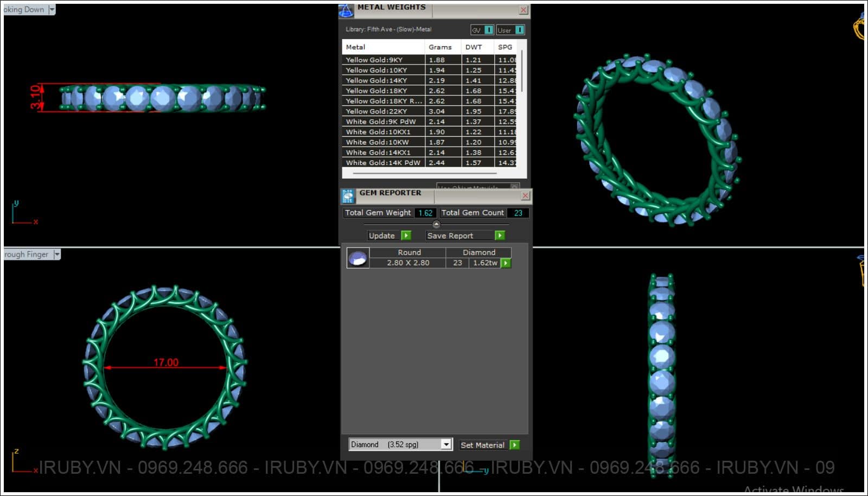868x496 pixels.
Task: Click the 3.10 dimension label on ring
Action: pyautogui.click(x=36, y=97)
